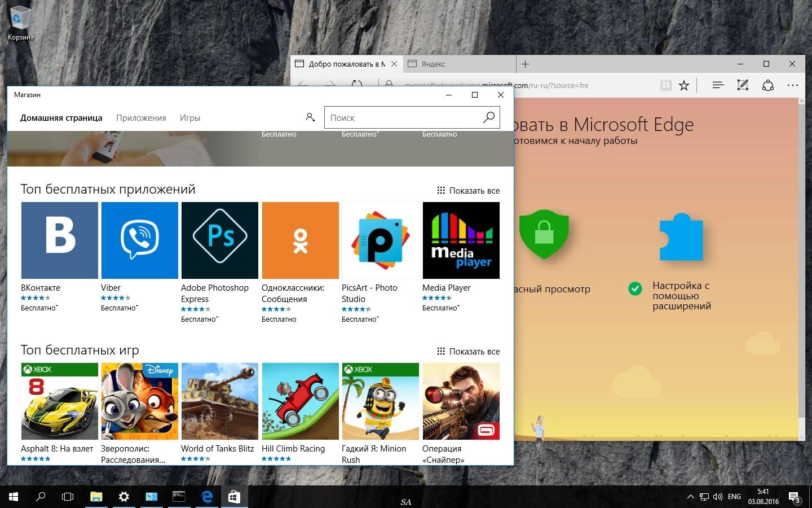Click the Media Player app name text
Image resolution: width=812 pixels, height=508 pixels.
(447, 288)
